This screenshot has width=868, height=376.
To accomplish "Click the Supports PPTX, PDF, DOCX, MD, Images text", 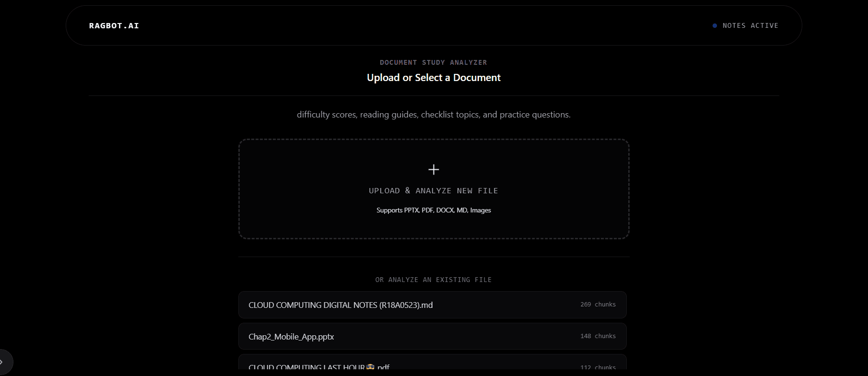I will click(434, 210).
